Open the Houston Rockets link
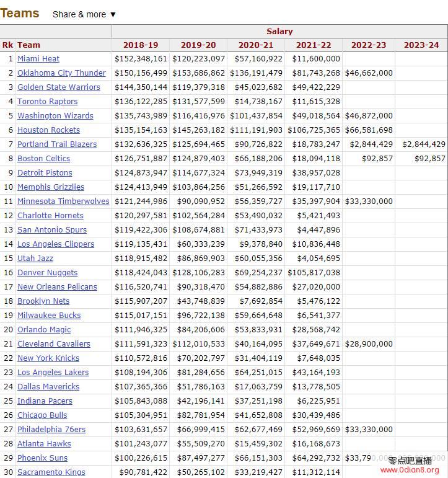The height and width of the screenshot is (478, 448). point(49,130)
